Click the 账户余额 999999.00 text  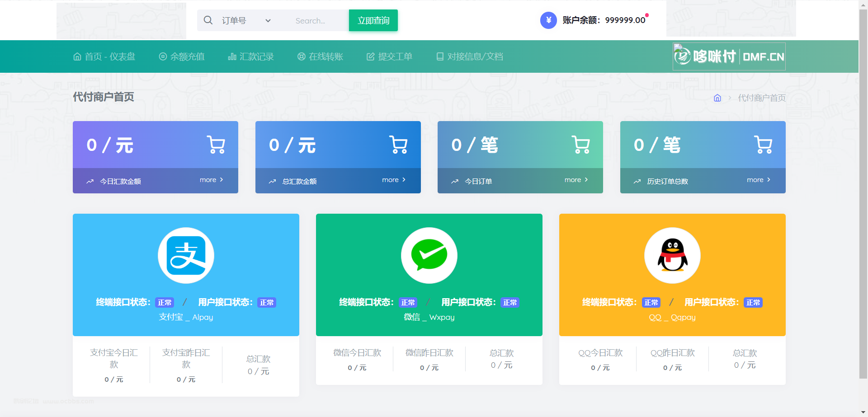604,20
